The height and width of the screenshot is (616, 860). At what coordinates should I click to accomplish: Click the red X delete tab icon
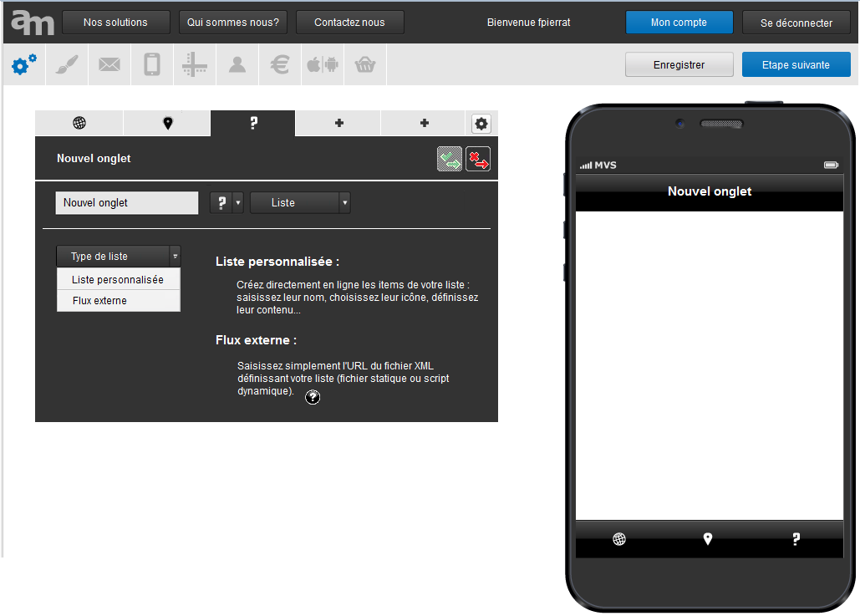pos(478,159)
